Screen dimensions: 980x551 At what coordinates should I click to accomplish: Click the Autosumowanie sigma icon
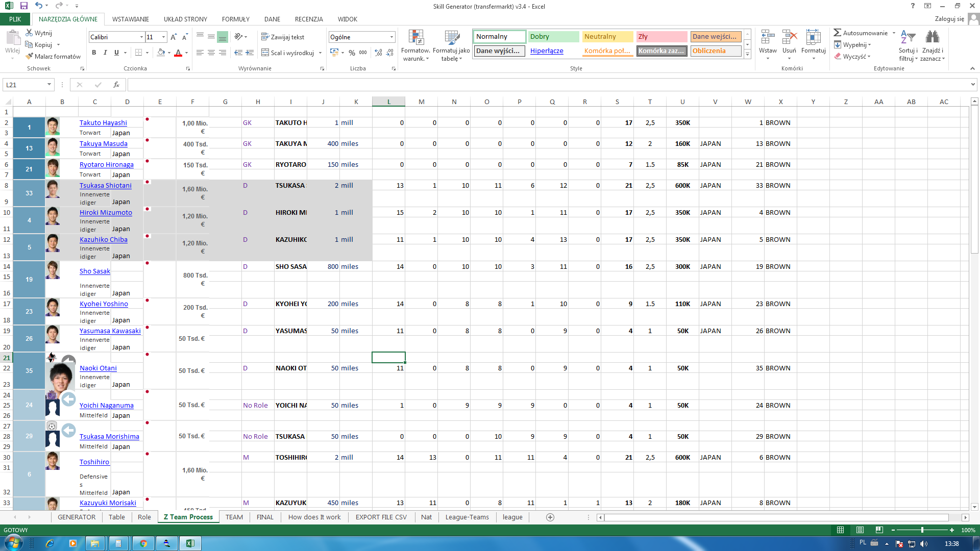[x=837, y=33]
